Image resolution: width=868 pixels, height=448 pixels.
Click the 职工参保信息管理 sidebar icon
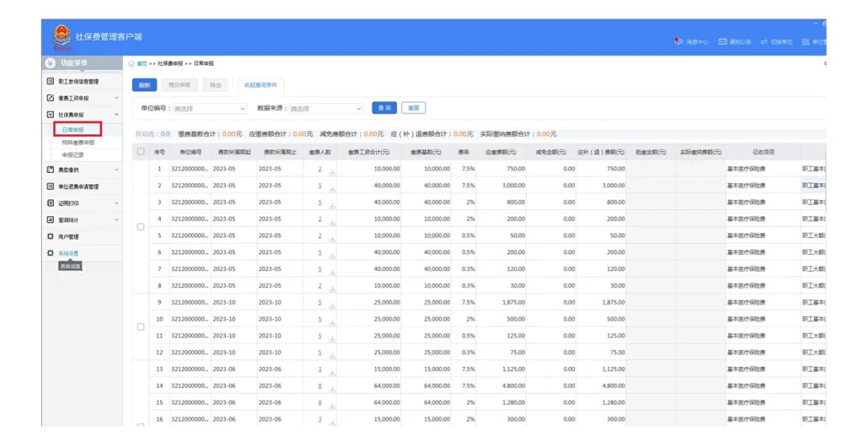click(x=51, y=81)
